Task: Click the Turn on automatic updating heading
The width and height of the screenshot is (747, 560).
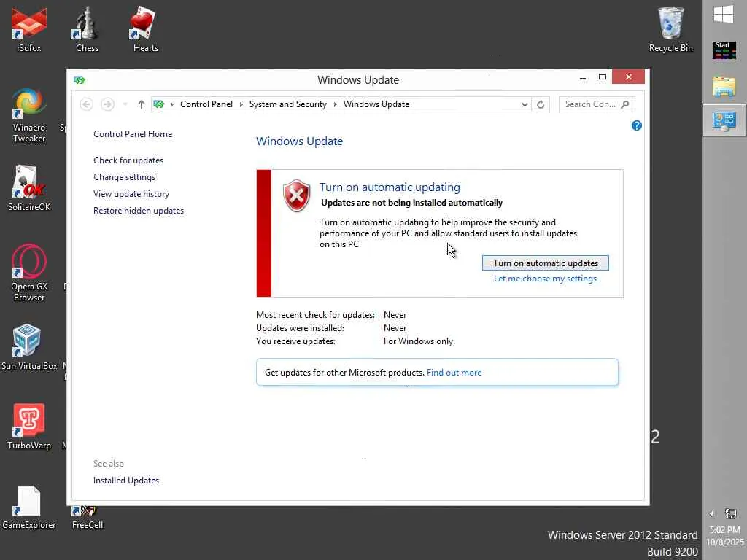Action: [390, 187]
